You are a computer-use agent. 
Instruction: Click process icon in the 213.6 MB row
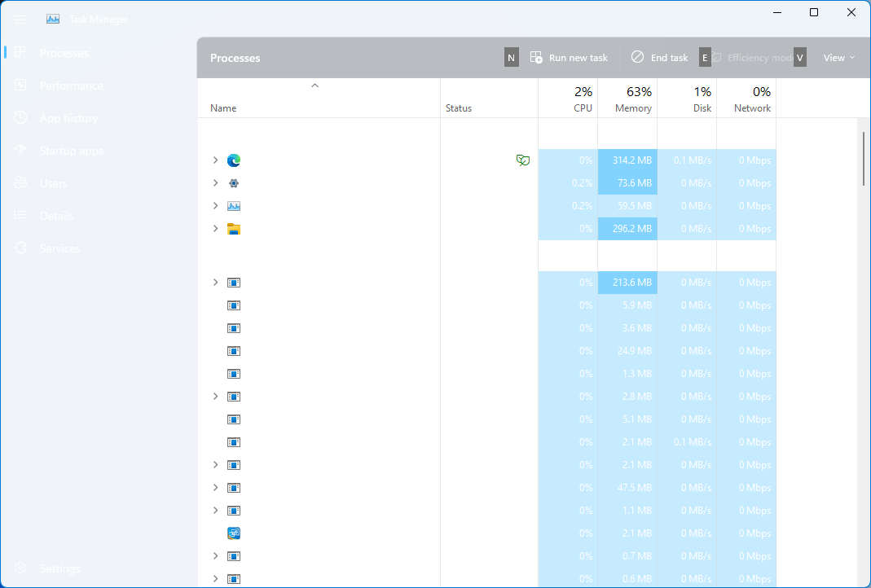pyautogui.click(x=234, y=283)
